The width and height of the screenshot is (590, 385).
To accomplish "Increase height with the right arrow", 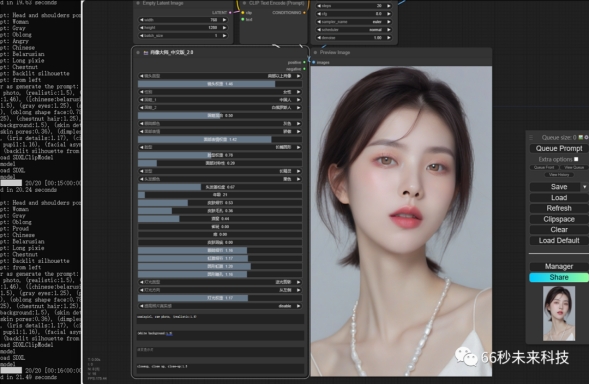I will click(224, 27).
